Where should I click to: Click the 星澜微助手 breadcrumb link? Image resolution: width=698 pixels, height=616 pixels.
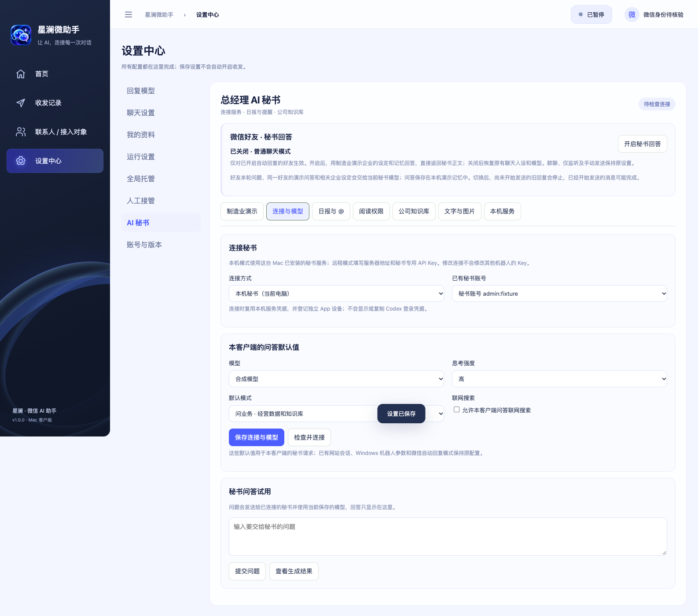pyautogui.click(x=159, y=15)
